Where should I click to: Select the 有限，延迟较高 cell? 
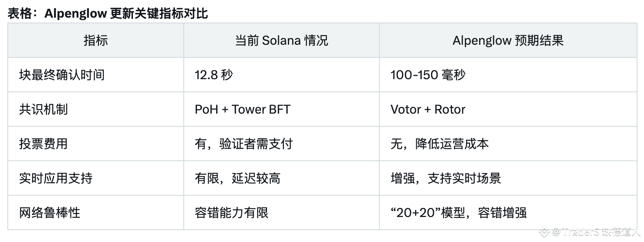tap(281, 178)
